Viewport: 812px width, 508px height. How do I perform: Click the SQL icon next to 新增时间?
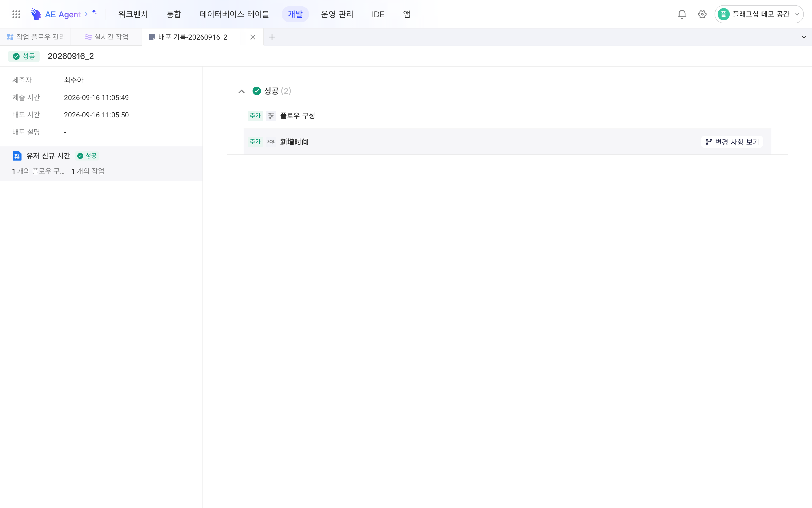(271, 142)
